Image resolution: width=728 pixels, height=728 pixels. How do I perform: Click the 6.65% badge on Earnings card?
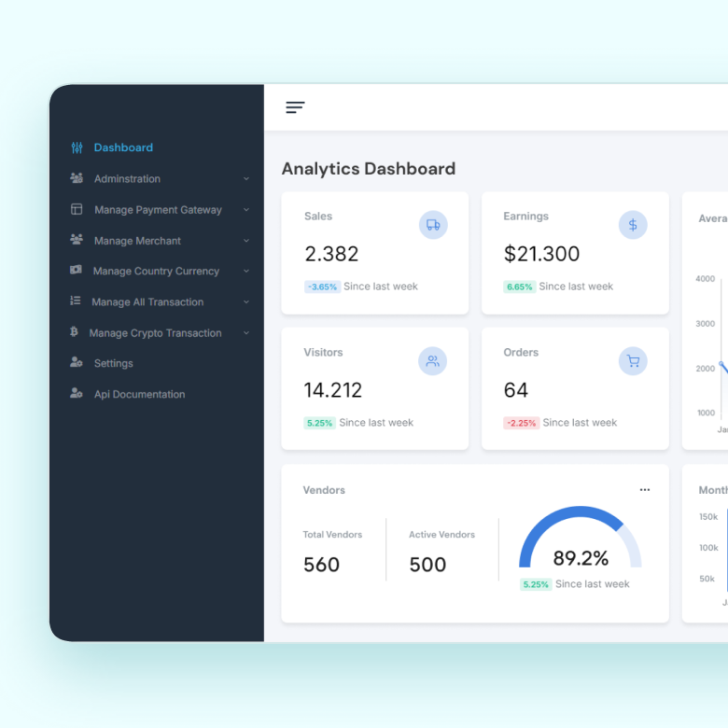(x=520, y=287)
